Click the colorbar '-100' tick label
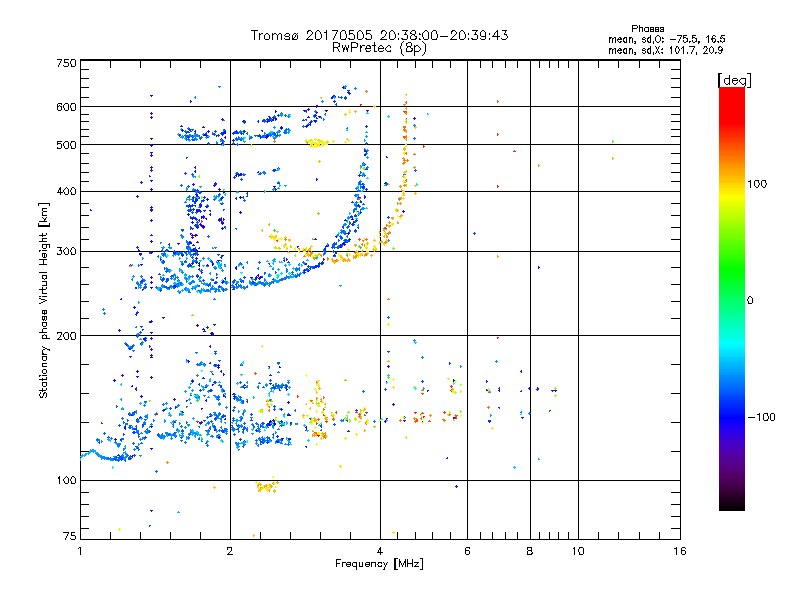Viewport: 800px width, 600px height. click(x=761, y=417)
